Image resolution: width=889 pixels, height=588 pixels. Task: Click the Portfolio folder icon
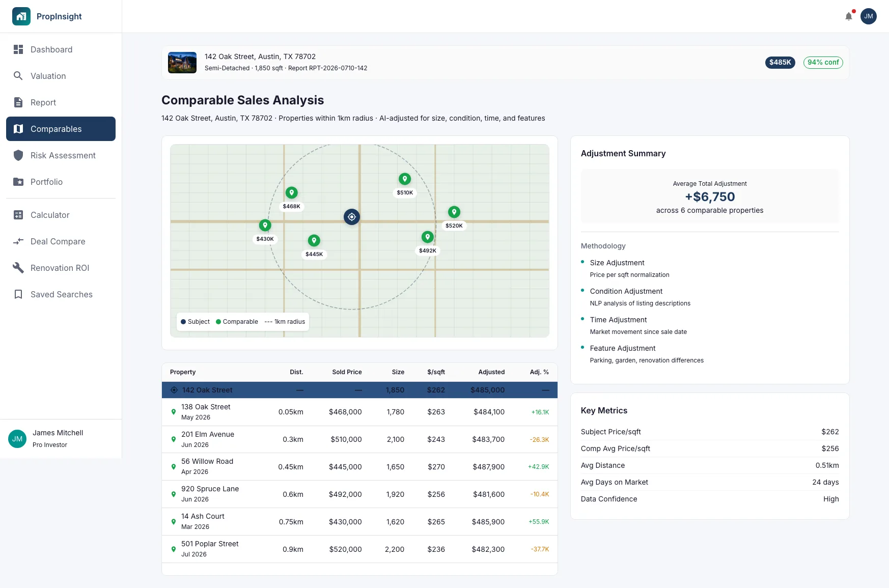click(x=18, y=182)
